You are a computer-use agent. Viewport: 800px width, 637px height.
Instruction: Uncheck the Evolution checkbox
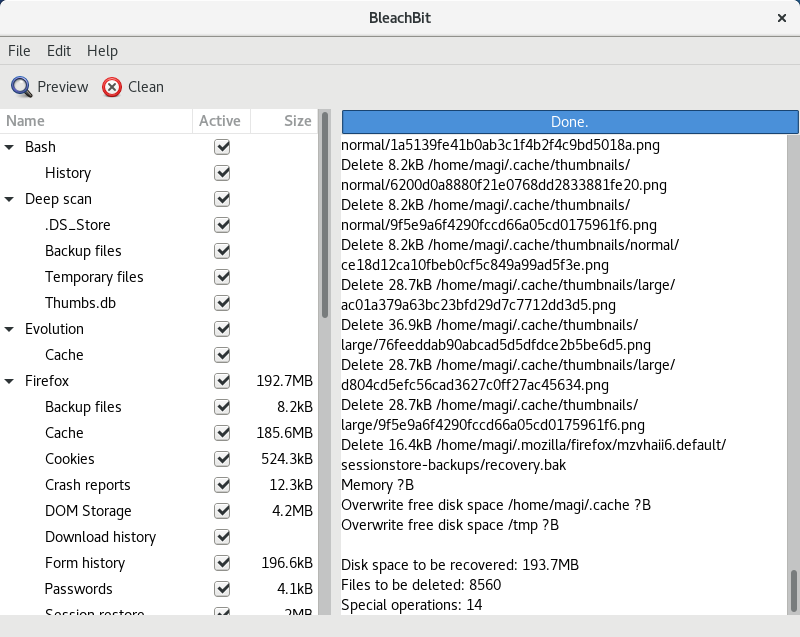(x=222, y=329)
